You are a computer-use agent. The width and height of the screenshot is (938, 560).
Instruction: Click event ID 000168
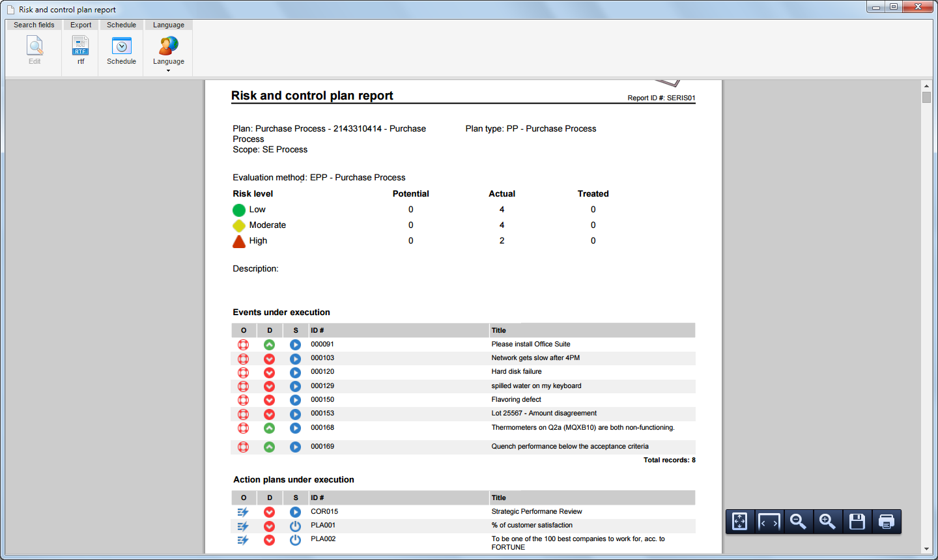pyautogui.click(x=322, y=428)
